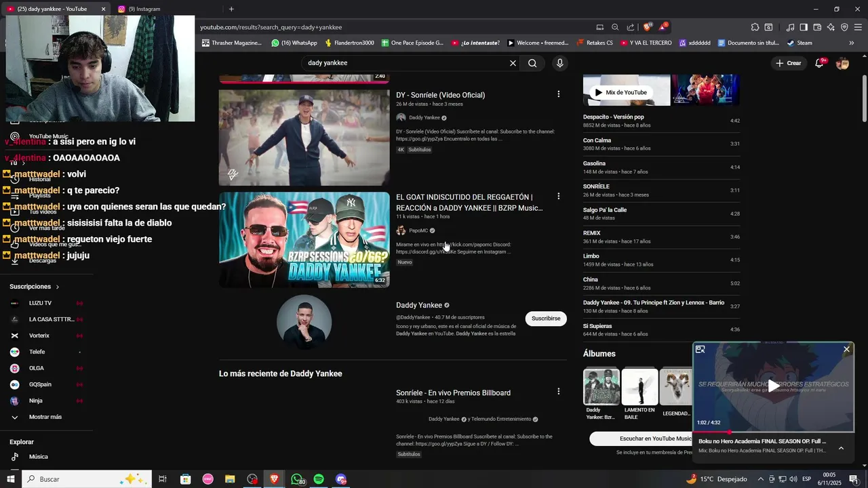Viewport: 868px width, 488px height.
Task: Click the Windows taskbar Buscar search box
Action: (86, 479)
